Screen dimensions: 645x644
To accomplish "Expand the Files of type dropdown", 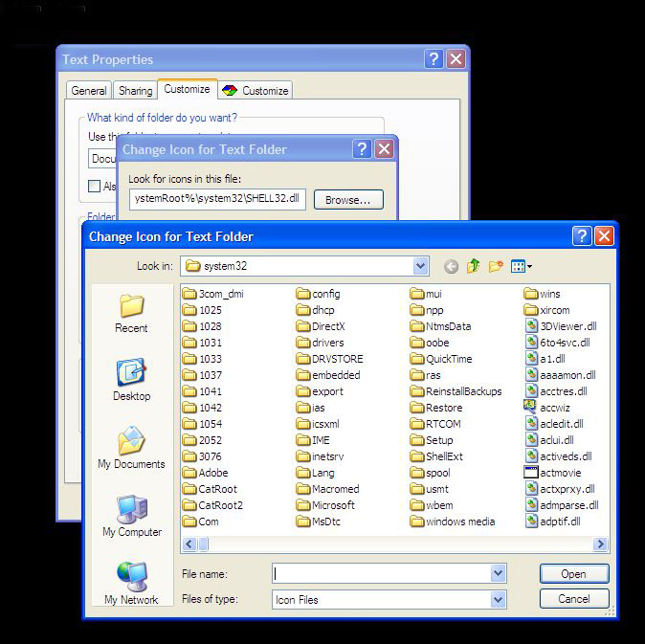I will click(x=498, y=600).
